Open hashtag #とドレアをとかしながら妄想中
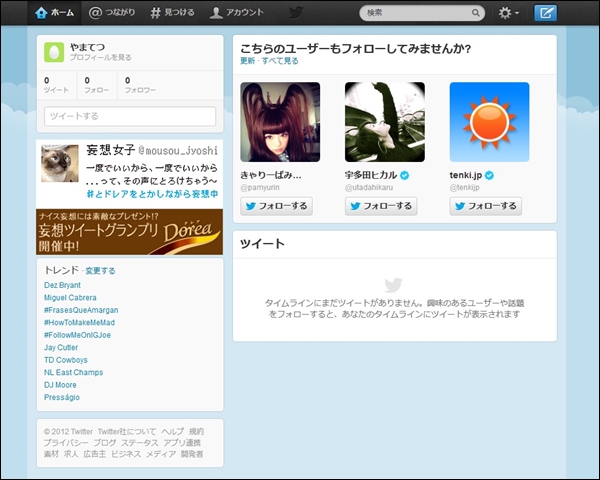600x480 pixels. 152,194
